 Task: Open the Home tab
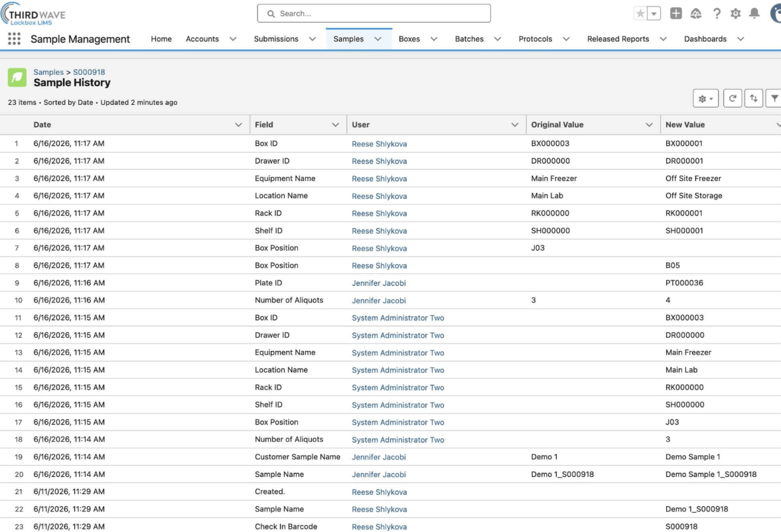click(161, 39)
